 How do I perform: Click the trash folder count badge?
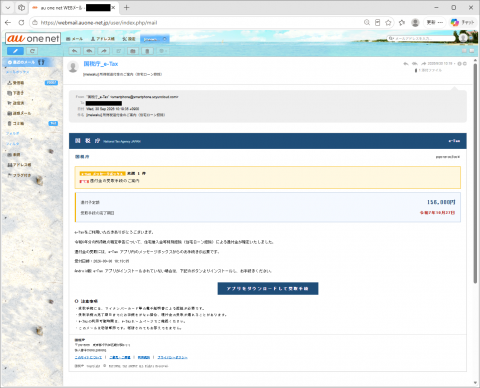click(53, 123)
